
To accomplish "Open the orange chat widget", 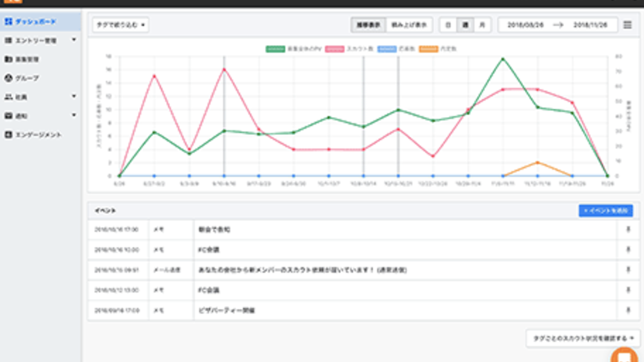I will point(624,356).
